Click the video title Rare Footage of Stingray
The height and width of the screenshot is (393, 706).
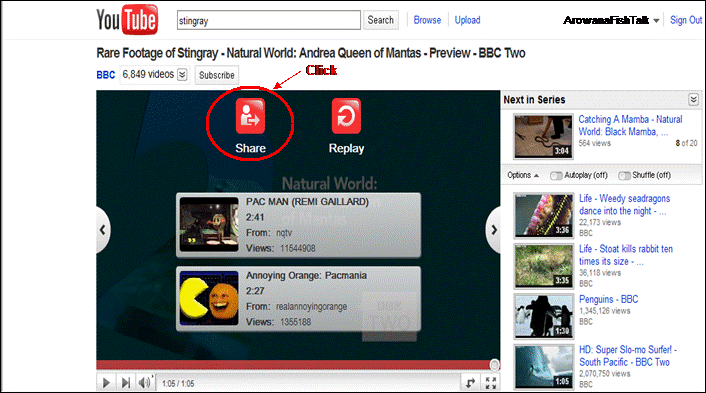(x=311, y=53)
